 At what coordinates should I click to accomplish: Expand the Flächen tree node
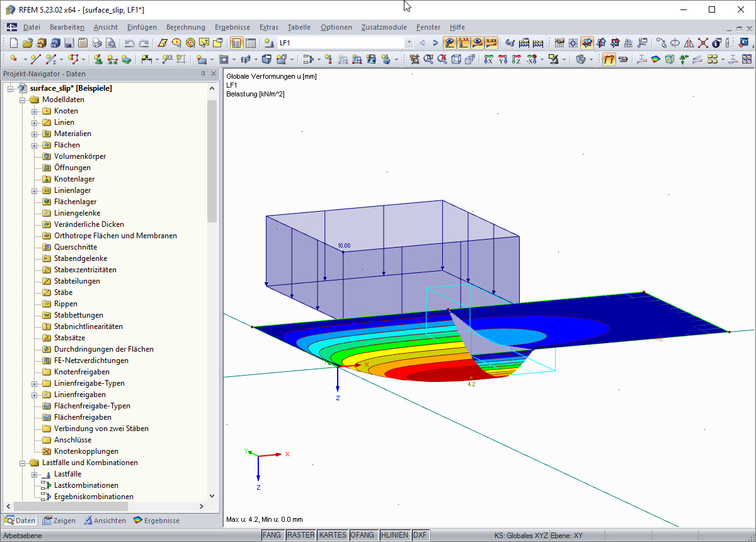pyautogui.click(x=35, y=145)
